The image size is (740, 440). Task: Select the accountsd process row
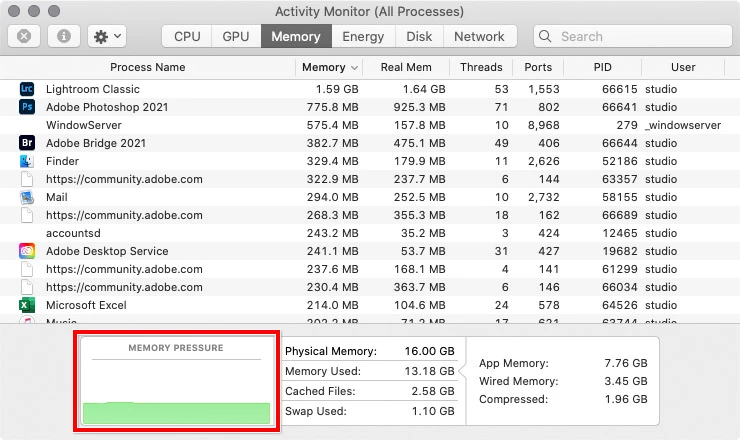(370, 233)
